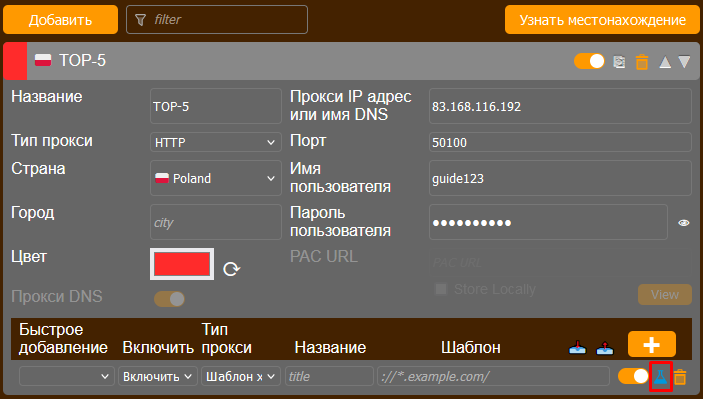The height and width of the screenshot is (399, 703).
Task: Move TOP-5 proxy down with triangle arrow
Action: pos(684,62)
